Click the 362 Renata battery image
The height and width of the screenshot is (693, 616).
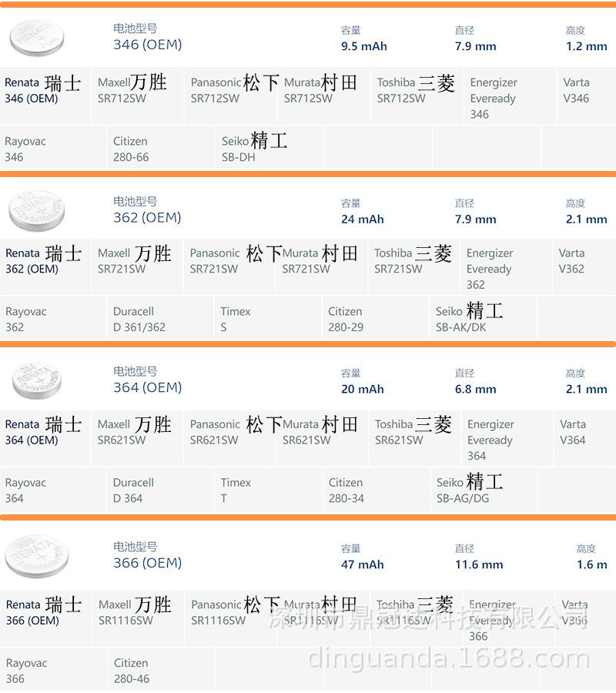pyautogui.click(x=37, y=211)
